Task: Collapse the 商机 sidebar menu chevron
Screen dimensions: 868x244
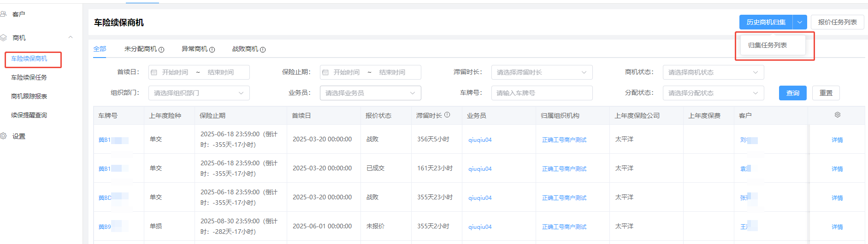Action: 71,37
